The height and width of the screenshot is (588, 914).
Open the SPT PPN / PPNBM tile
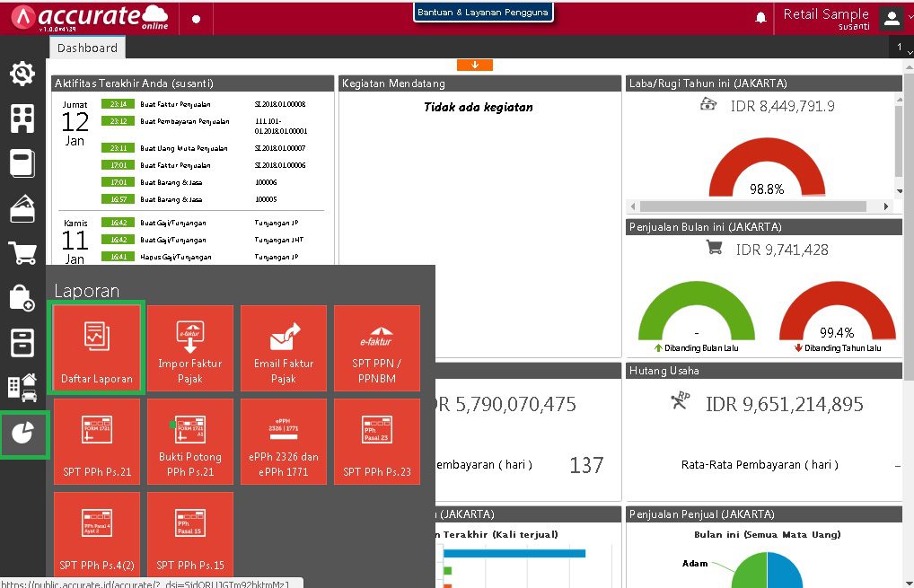point(376,348)
